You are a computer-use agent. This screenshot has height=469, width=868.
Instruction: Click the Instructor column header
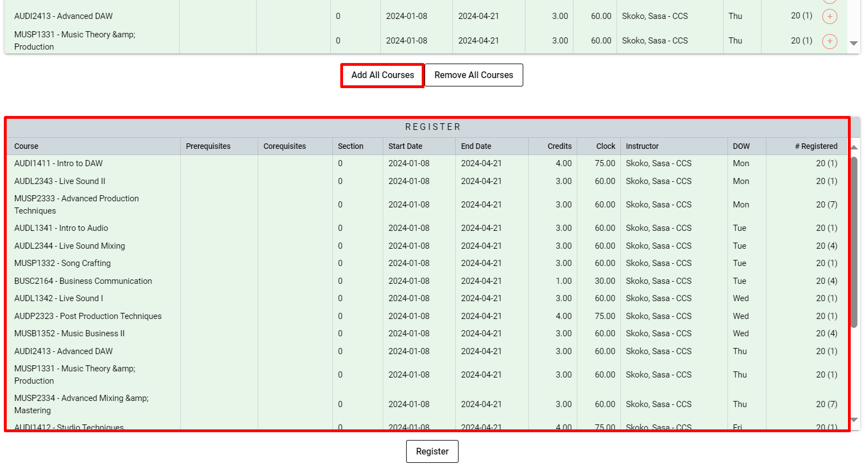[642, 146]
